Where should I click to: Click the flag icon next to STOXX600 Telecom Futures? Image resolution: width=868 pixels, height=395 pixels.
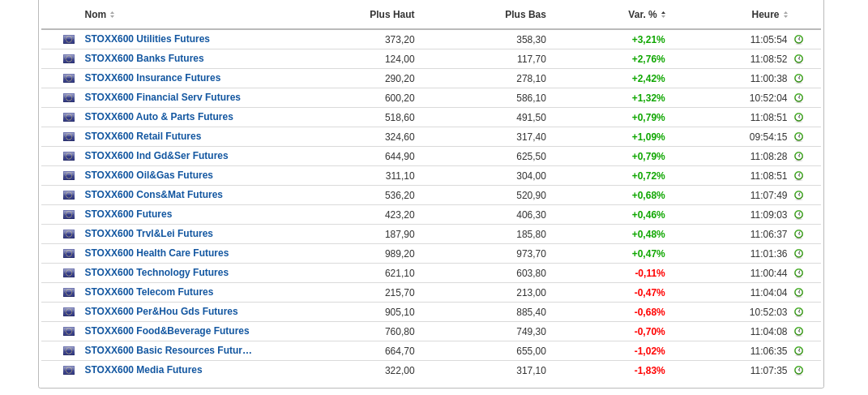(69, 293)
